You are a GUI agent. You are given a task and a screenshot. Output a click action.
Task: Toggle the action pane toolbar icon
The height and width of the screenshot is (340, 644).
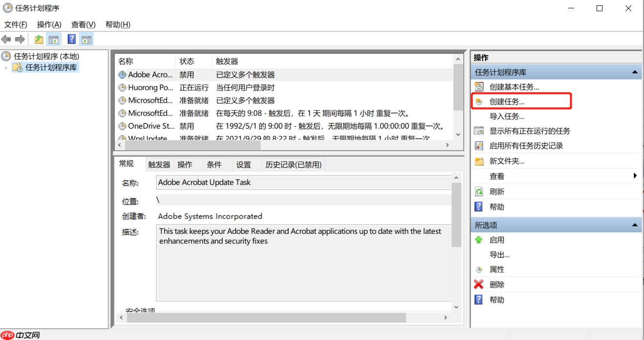point(86,39)
